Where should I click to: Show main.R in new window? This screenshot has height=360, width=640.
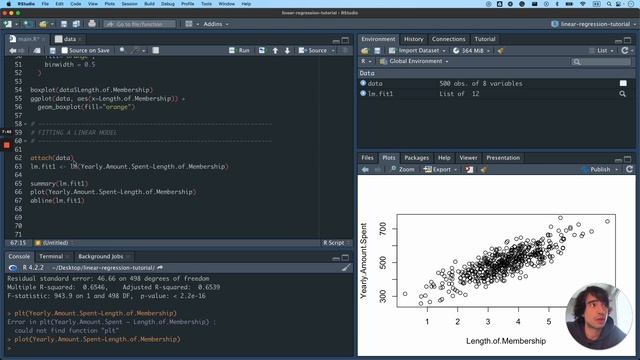point(37,51)
